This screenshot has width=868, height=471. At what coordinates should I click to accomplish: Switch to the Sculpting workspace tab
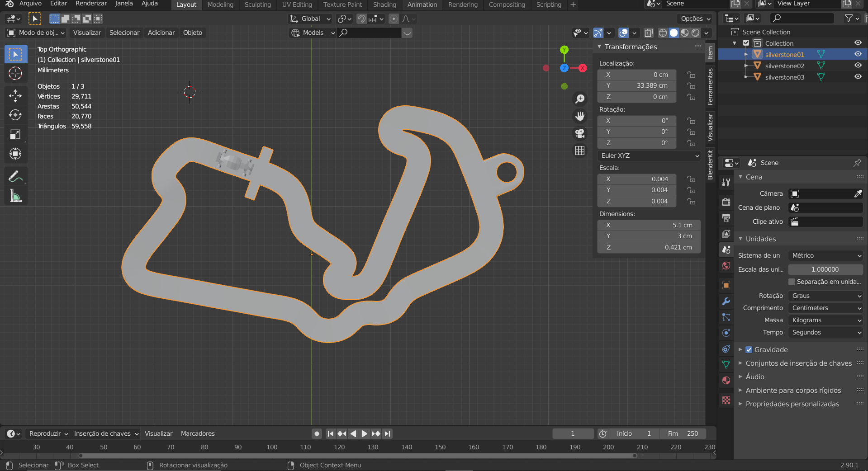pos(257,5)
